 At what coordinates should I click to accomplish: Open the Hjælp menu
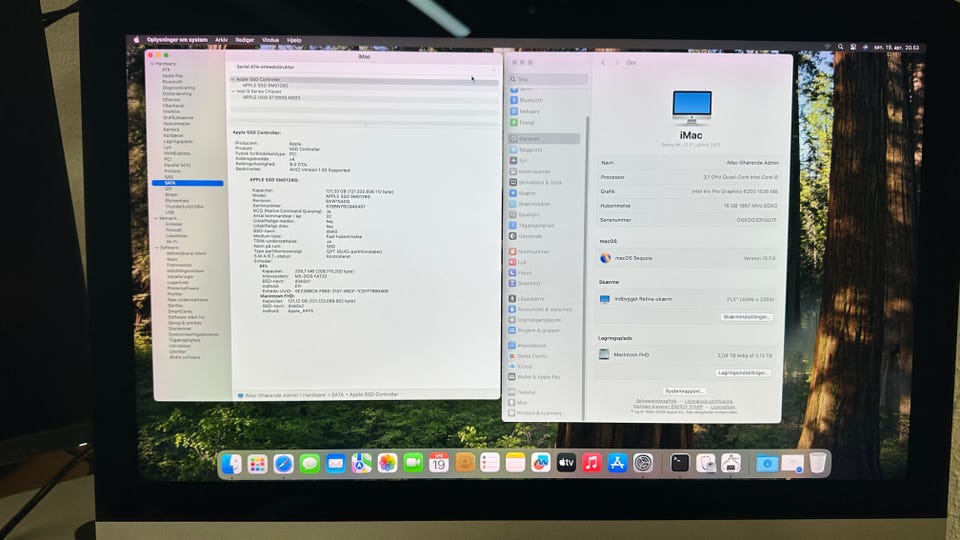click(294, 40)
